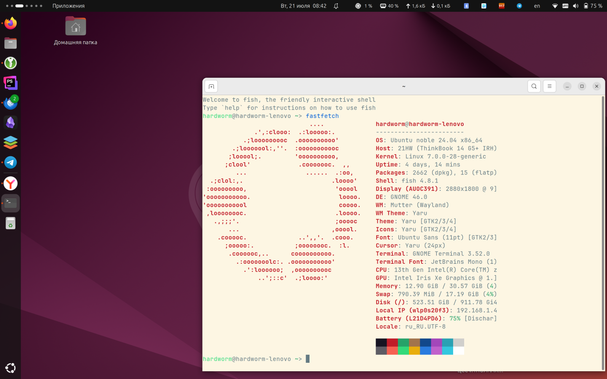607x379 pixels.
Task: Click the DE: GNOME 46.0 line
Action: [401, 197]
